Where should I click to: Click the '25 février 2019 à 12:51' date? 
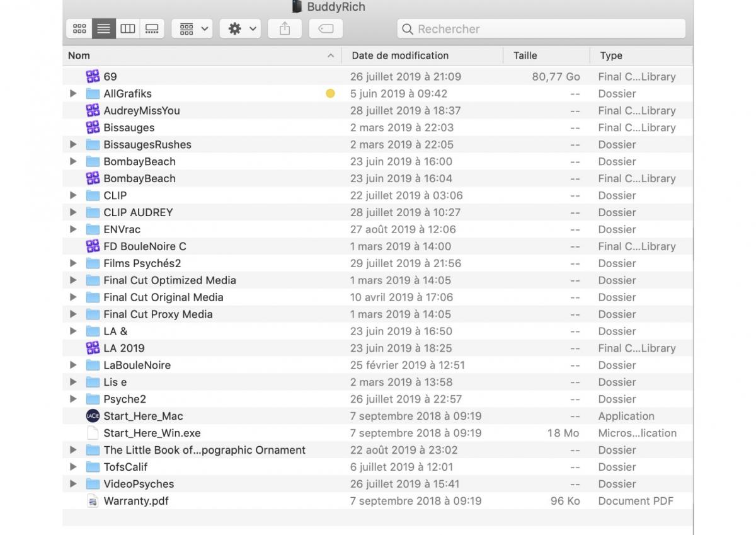click(x=408, y=365)
